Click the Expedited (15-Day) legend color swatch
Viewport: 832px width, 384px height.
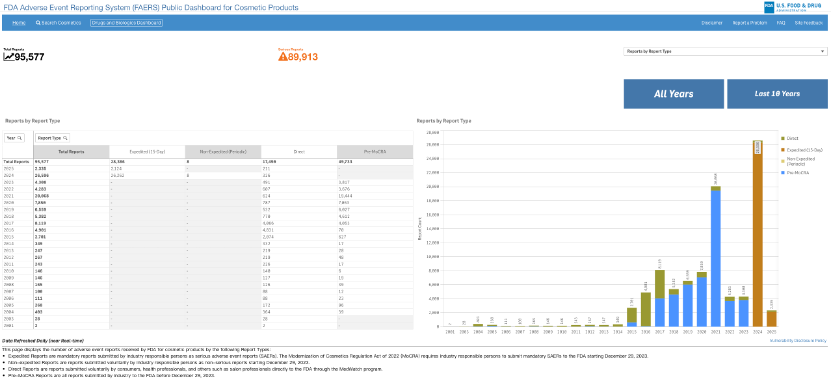pyautogui.click(x=783, y=151)
